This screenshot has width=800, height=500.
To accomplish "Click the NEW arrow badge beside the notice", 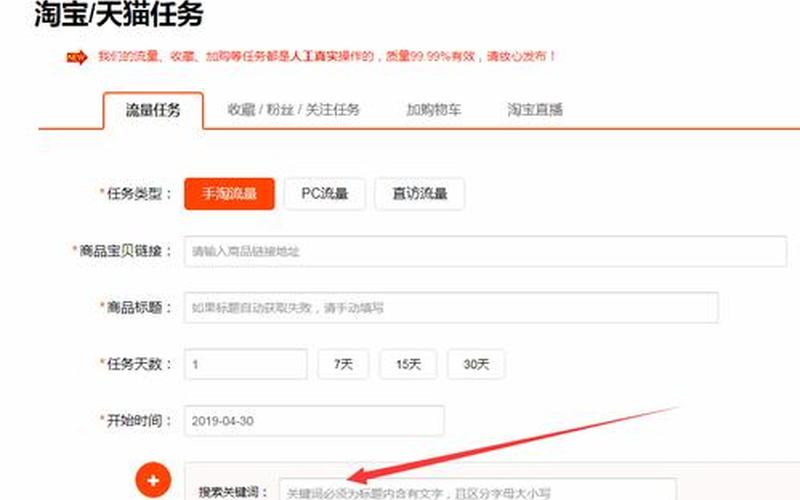I will pos(77,58).
